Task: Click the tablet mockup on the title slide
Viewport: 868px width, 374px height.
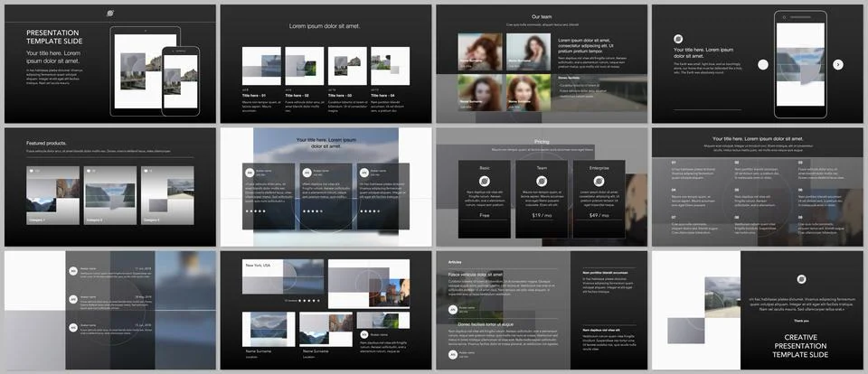Action: pyautogui.click(x=145, y=71)
